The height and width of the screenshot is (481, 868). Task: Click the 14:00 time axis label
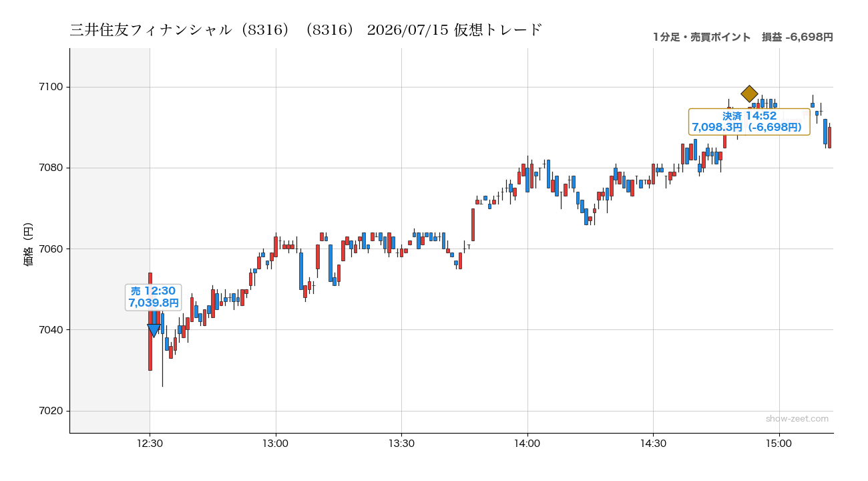(527, 443)
